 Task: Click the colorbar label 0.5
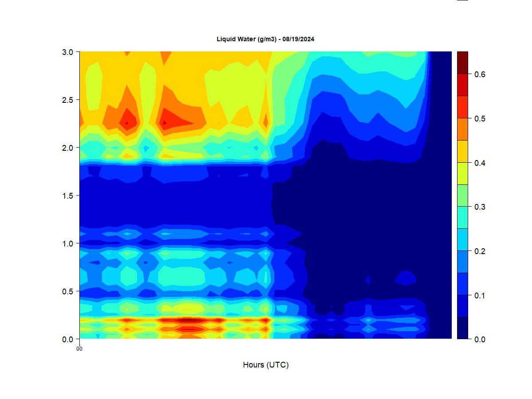click(x=480, y=118)
